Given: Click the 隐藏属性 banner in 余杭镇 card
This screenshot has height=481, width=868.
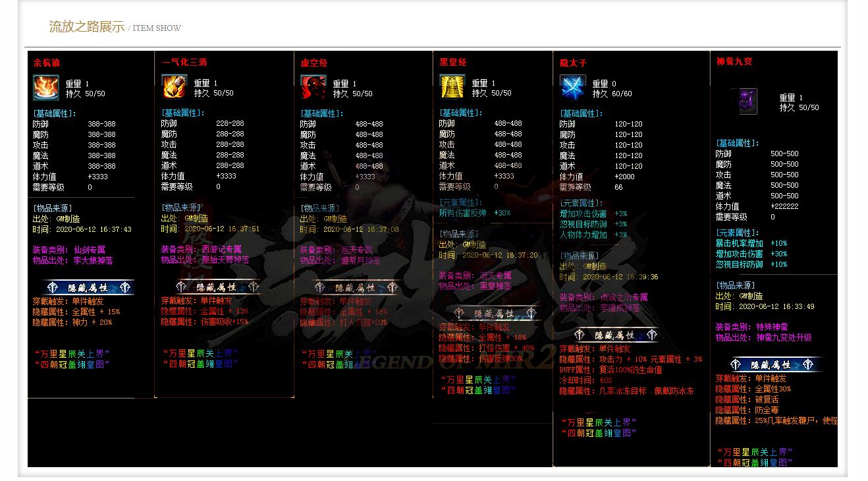Looking at the screenshot, I should click(88, 287).
